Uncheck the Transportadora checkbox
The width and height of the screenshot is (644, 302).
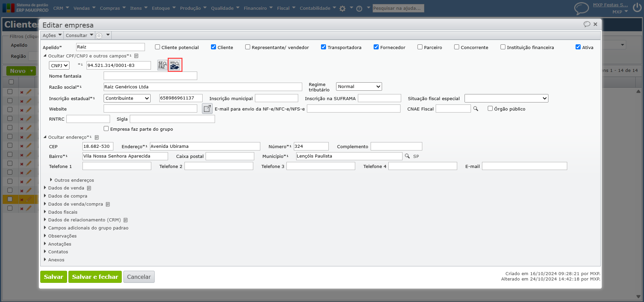[x=324, y=47]
